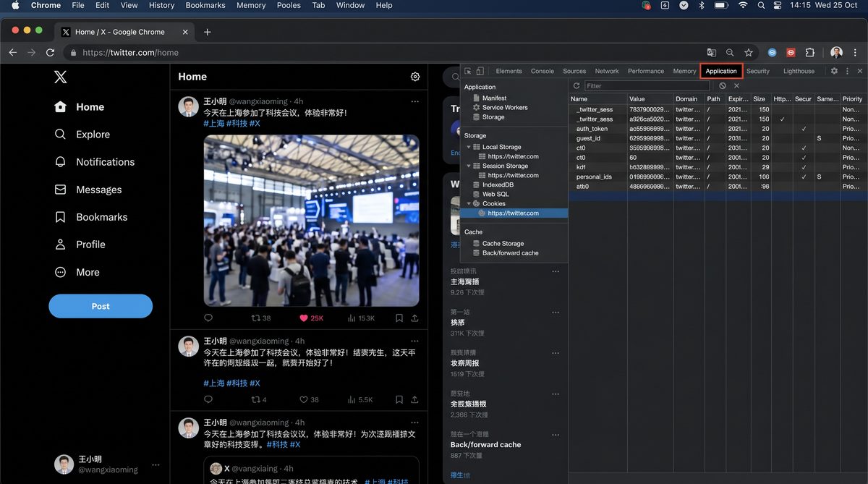The height and width of the screenshot is (484, 868).
Task: Collapse the Cookies tree node
Action: [469, 203]
